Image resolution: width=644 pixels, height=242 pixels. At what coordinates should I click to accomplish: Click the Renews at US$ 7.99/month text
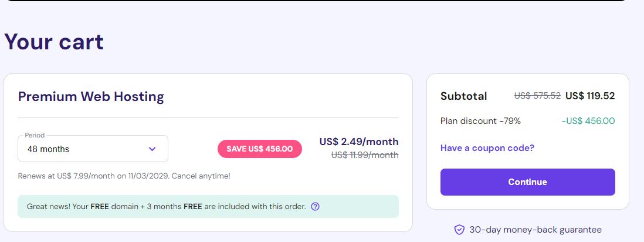124,176
